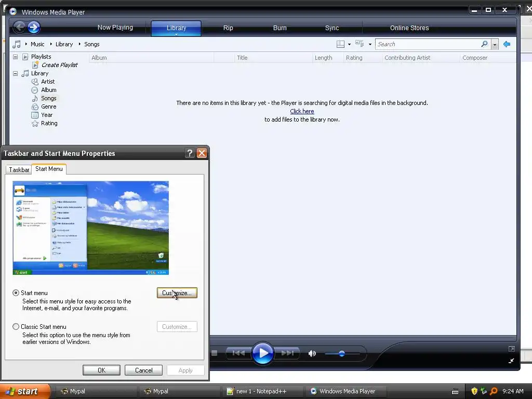This screenshot has width=532, height=399.
Task: Open the search box dropdown arrow
Action: pyautogui.click(x=495, y=44)
